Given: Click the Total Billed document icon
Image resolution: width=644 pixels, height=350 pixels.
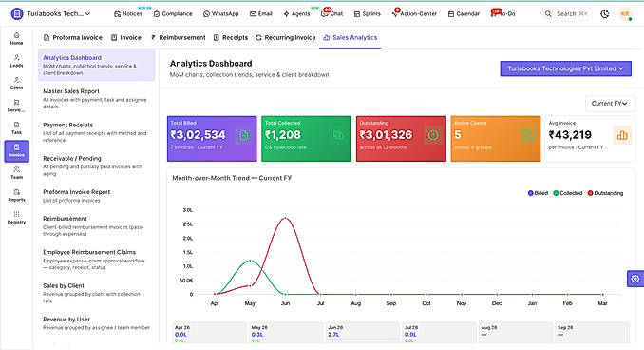Looking at the screenshot, I should click(x=244, y=135).
